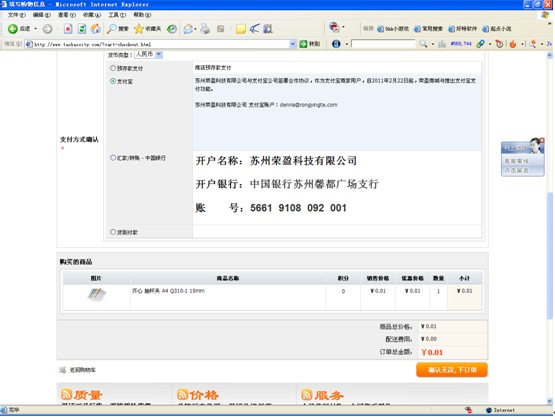The height and width of the screenshot is (417, 555).
Task: Select cash on delivery radio option
Action: click(113, 232)
